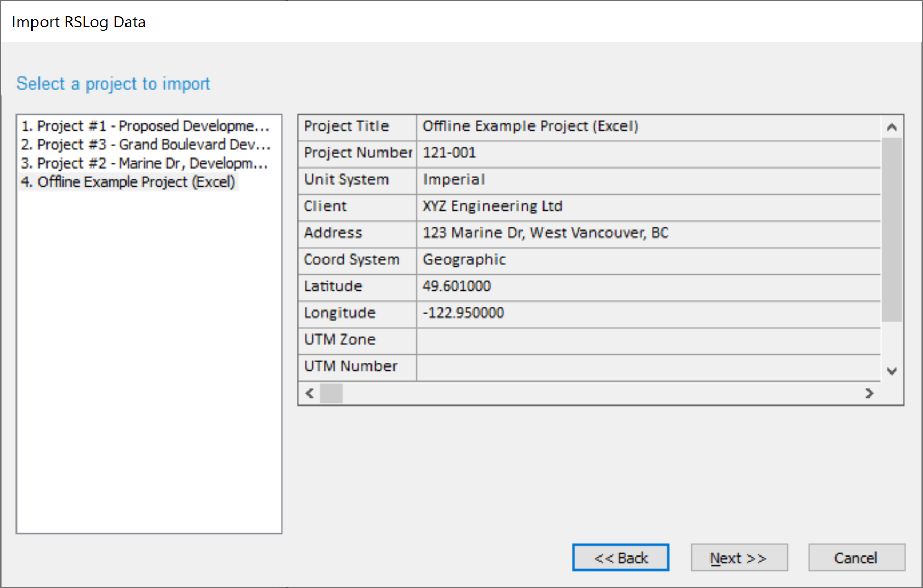Viewport: 923px width, 588px height.
Task: Click the Project Number label cell
Action: coord(358,154)
